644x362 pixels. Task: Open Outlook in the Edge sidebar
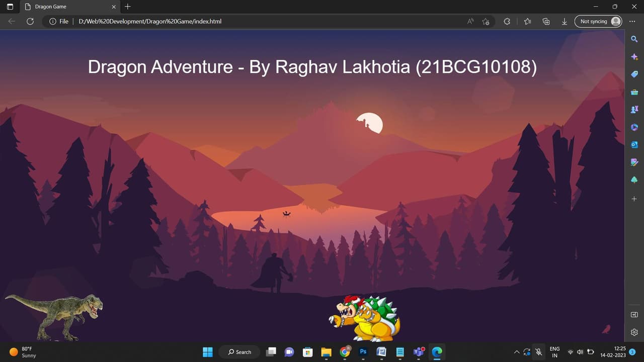tap(634, 145)
